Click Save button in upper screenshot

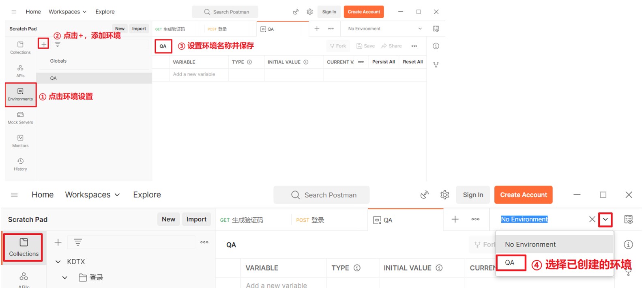pyautogui.click(x=365, y=46)
